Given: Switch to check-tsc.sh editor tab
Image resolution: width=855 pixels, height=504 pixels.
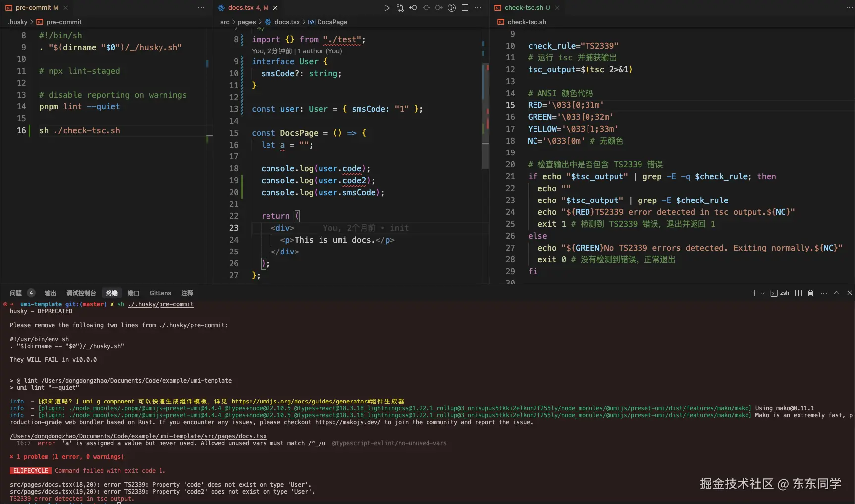Looking at the screenshot, I should tap(524, 8).
